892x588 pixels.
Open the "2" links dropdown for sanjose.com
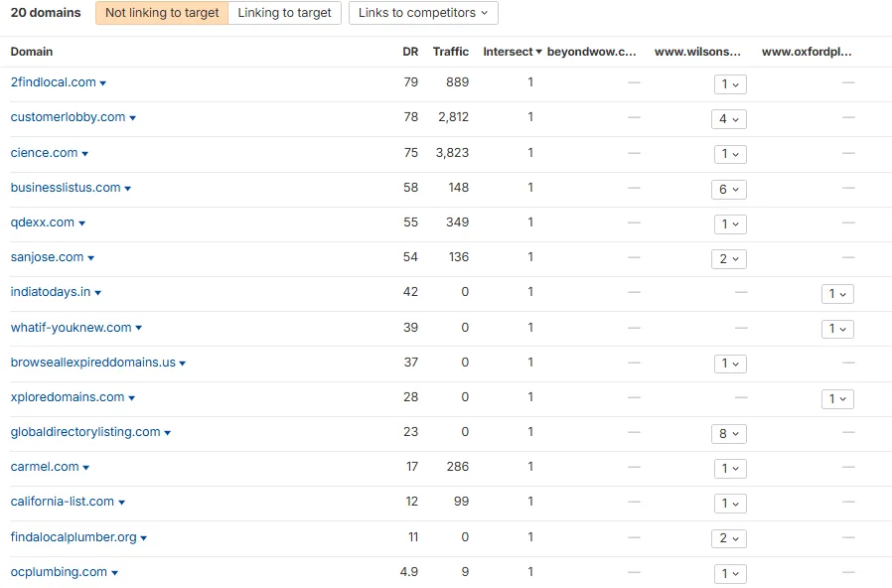(730, 258)
